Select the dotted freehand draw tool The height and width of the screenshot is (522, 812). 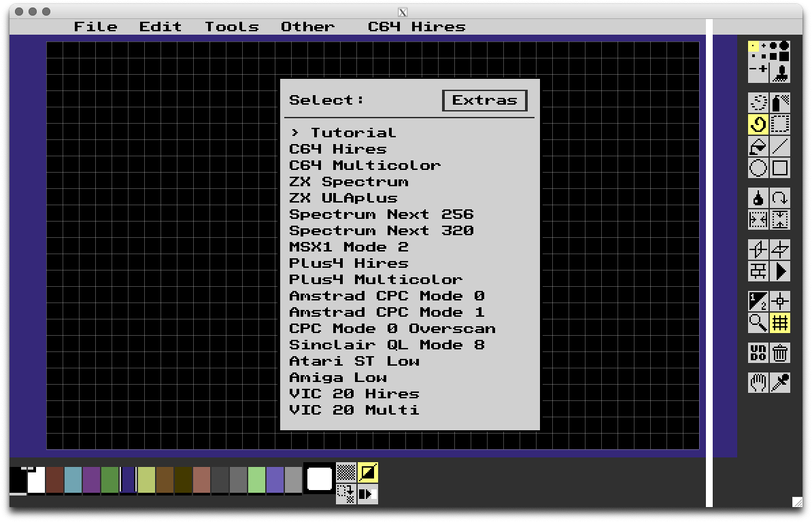tap(758, 103)
